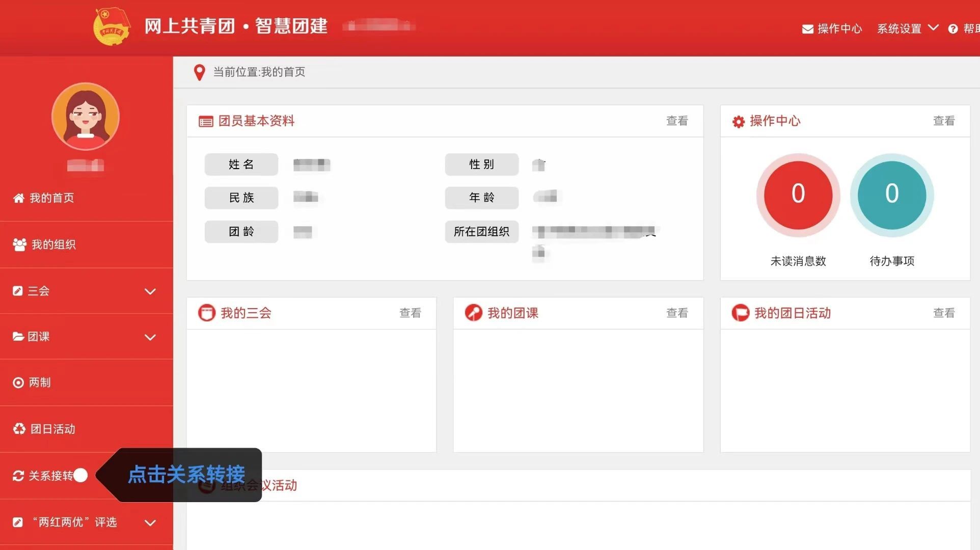Viewport: 980px width, 550px height.
Task: Click the help question mark icon
Action: 952,29
